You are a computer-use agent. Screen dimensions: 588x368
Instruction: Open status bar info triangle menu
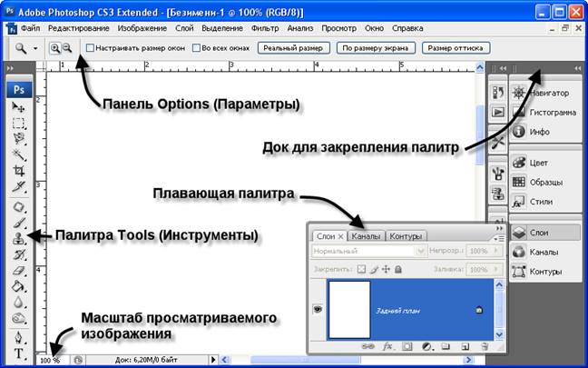(x=213, y=360)
